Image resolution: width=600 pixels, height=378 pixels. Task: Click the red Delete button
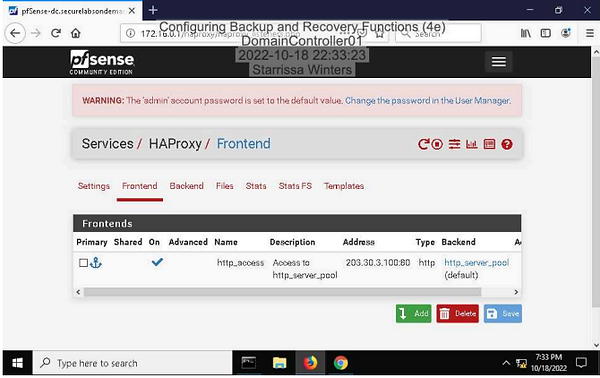click(457, 314)
